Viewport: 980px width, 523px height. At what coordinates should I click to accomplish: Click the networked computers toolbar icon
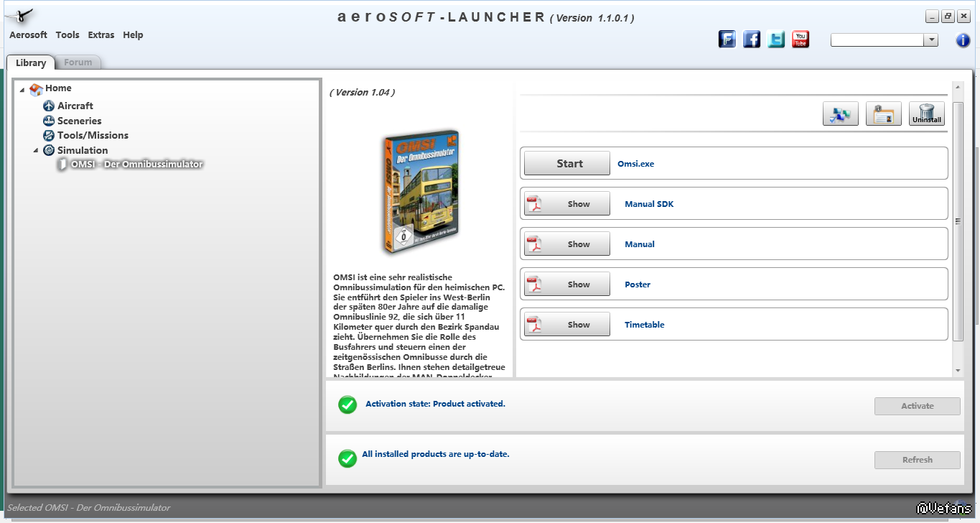[841, 114]
